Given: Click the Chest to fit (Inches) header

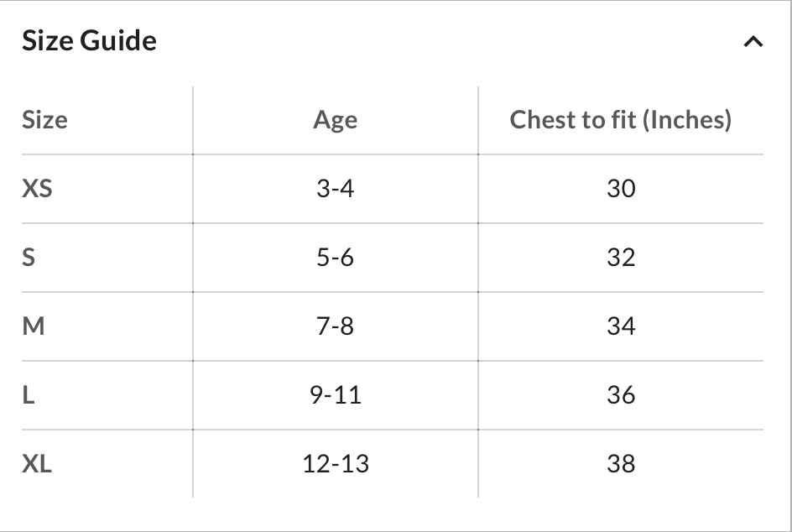Looking at the screenshot, I should tap(620, 119).
